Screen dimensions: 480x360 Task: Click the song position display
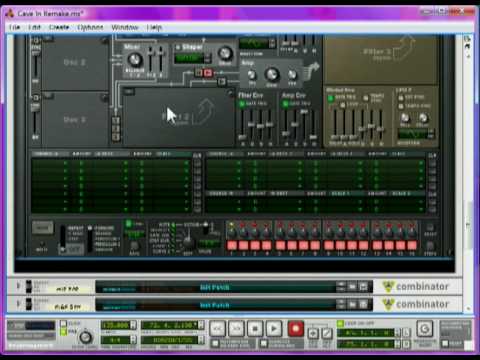(170, 325)
